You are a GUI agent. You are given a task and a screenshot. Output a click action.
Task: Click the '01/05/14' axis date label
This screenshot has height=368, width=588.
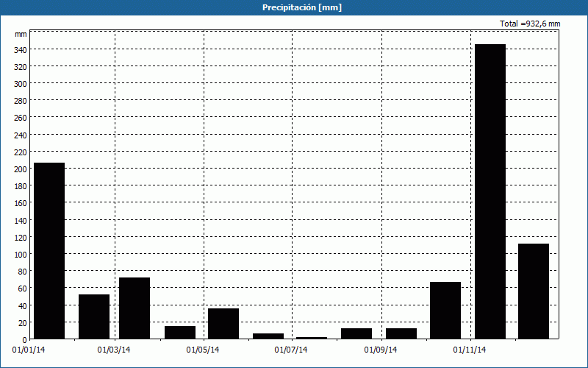(203, 350)
